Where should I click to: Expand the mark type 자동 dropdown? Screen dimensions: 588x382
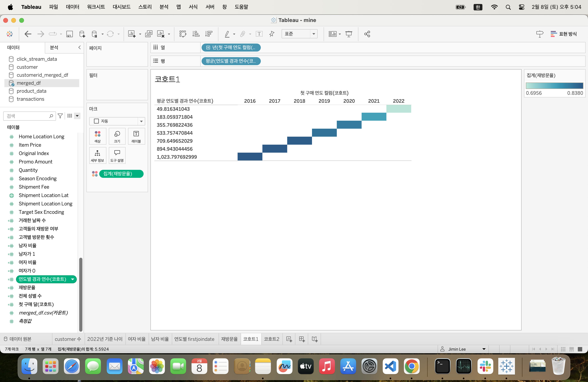tap(117, 121)
